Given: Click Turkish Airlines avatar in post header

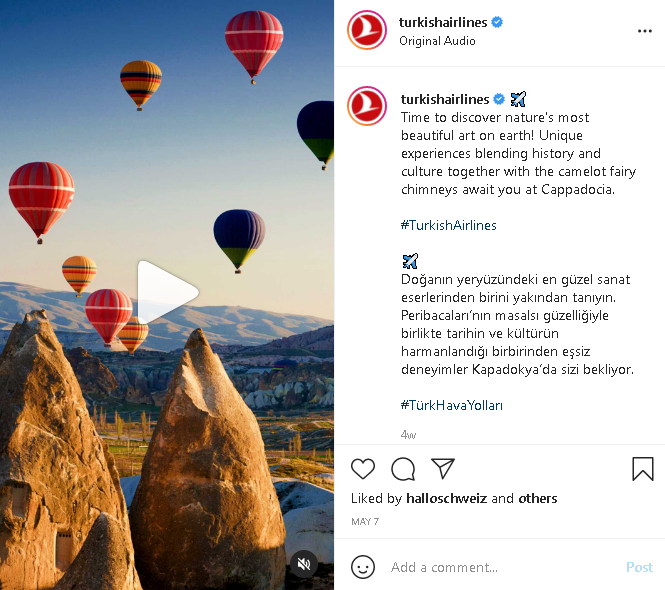Looking at the screenshot, I should click(366, 30).
